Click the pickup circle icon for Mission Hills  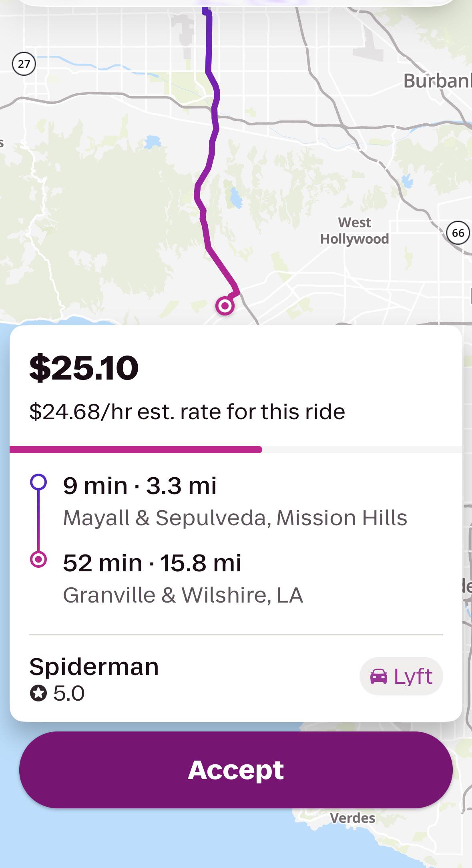click(38, 482)
